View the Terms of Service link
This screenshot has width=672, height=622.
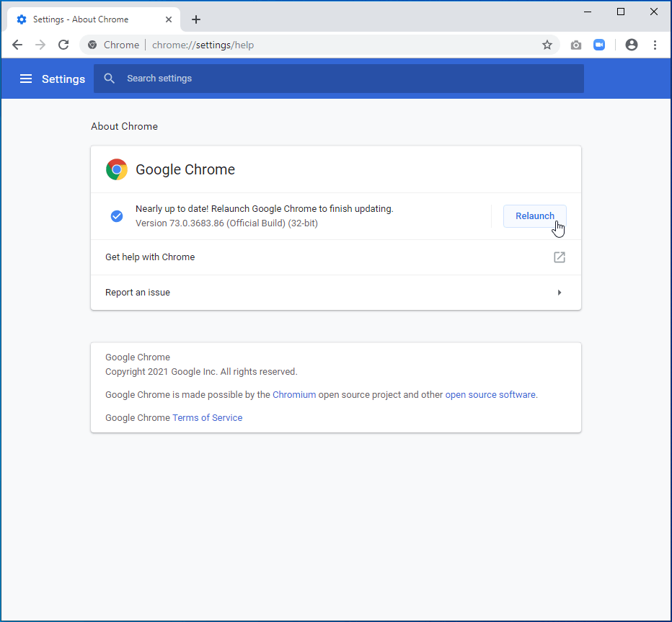[x=207, y=417]
